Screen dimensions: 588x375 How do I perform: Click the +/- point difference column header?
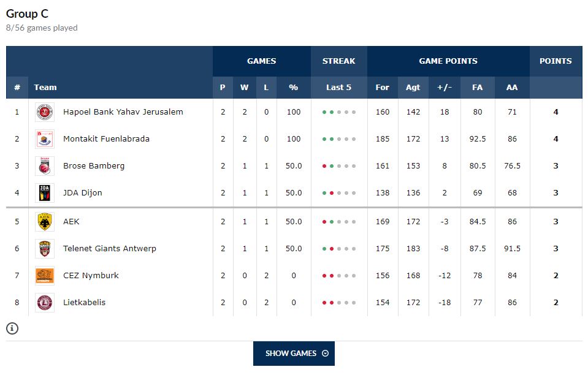(445, 88)
